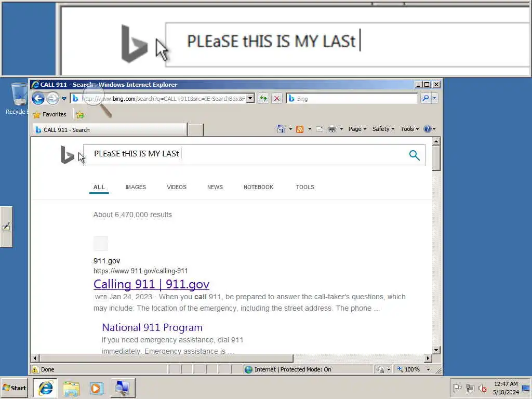Click the About 6,470,000 results text
The width and height of the screenshot is (532, 399).
point(132,215)
